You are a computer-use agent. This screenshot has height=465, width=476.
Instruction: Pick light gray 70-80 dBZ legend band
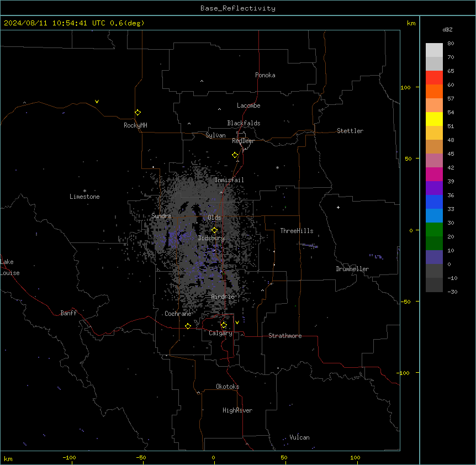click(x=434, y=50)
